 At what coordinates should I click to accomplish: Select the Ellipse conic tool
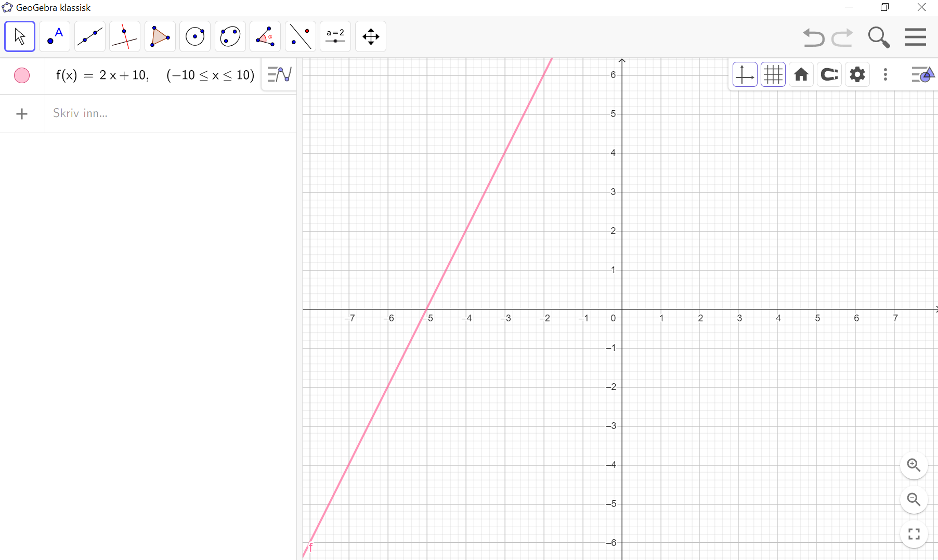230,36
